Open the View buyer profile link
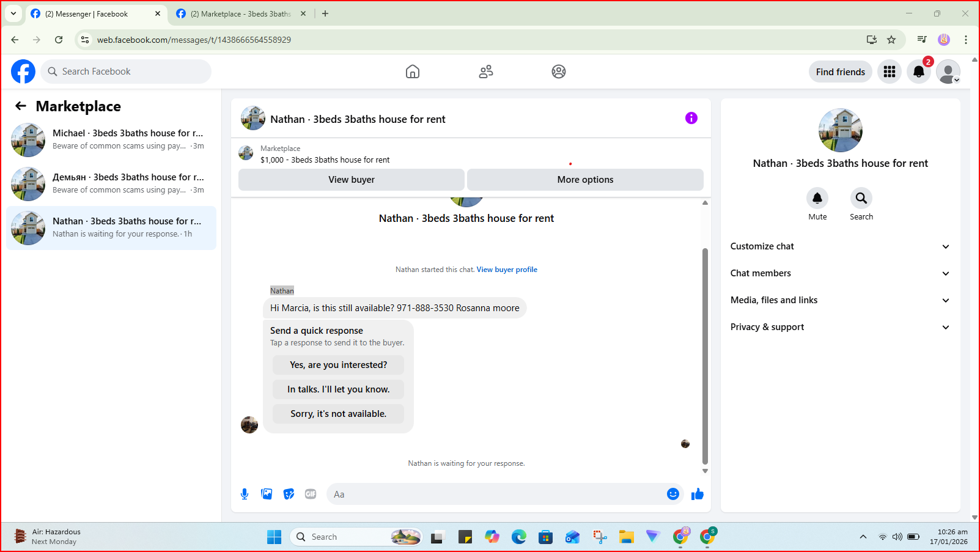 point(507,270)
